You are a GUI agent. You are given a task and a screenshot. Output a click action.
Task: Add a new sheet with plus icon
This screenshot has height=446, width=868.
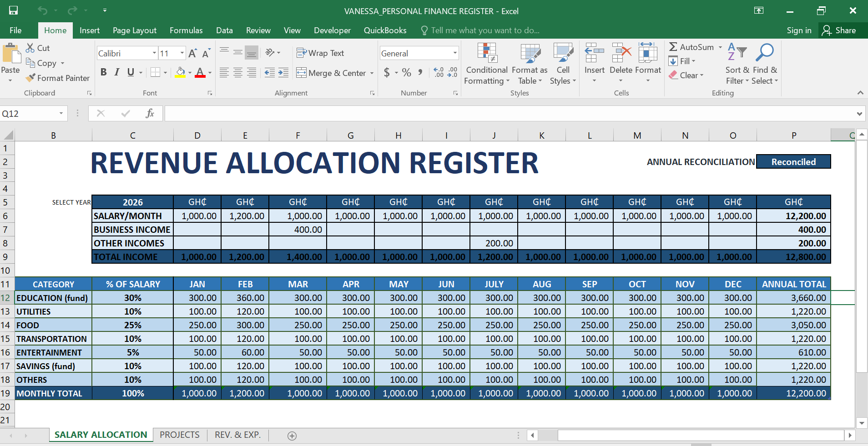coord(292,436)
